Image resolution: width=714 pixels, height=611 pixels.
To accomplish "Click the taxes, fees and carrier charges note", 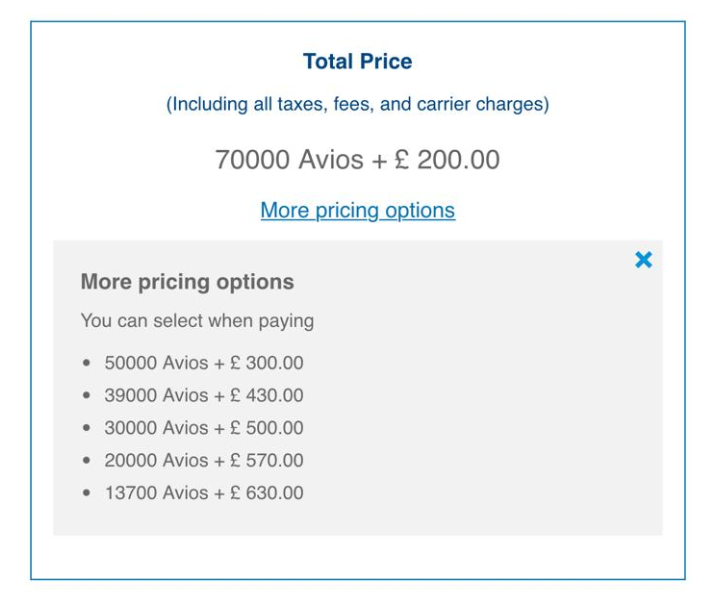I will click(x=357, y=105).
